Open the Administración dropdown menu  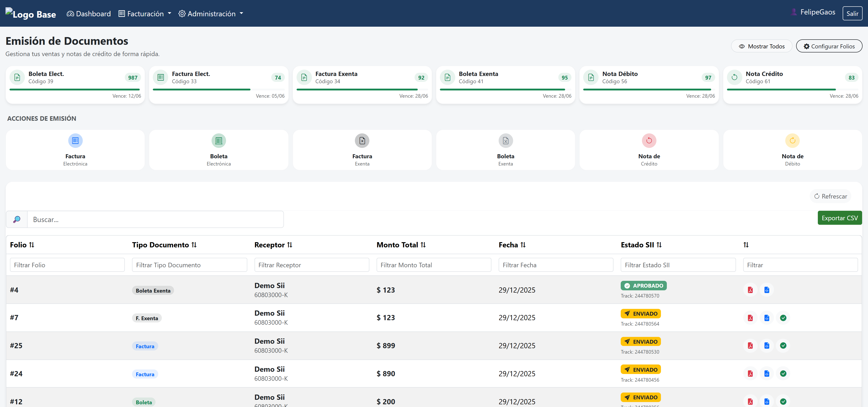(211, 14)
